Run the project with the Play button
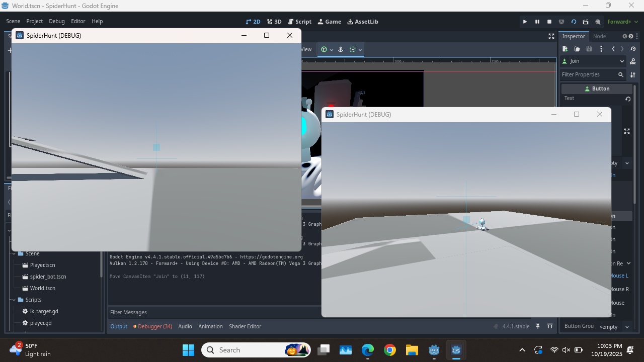This screenshot has height=362, width=644. [525, 22]
